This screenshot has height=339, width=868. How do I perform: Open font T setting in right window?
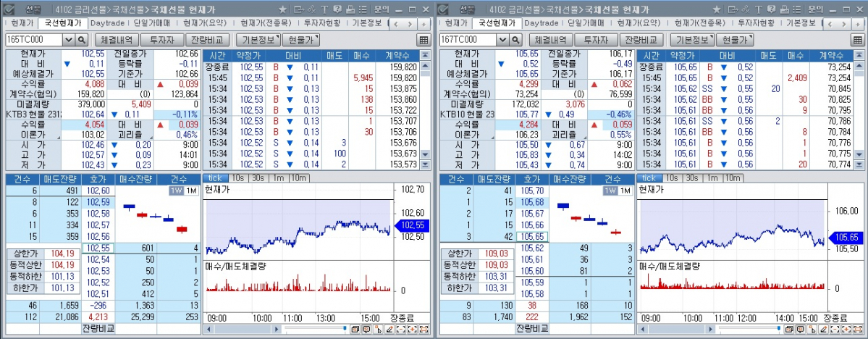tap(758, 9)
